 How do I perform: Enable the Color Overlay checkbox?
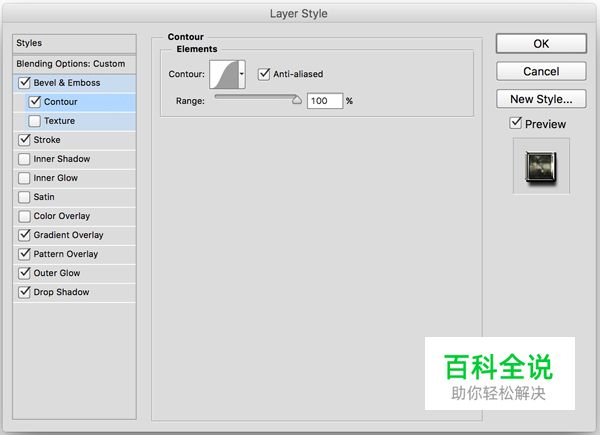tap(24, 216)
